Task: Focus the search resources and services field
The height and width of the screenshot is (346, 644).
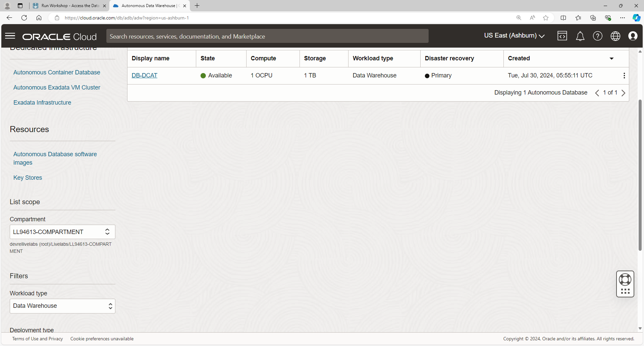Action: 267,36
